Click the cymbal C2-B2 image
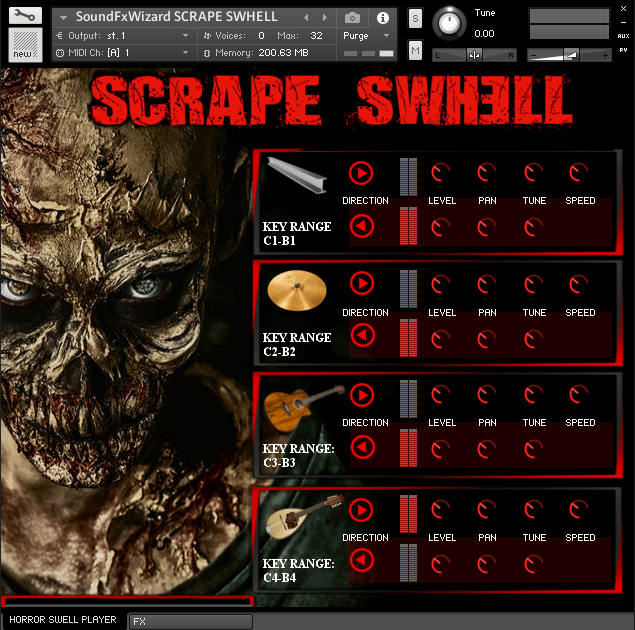Image resolution: width=635 pixels, height=630 pixels. point(297,290)
